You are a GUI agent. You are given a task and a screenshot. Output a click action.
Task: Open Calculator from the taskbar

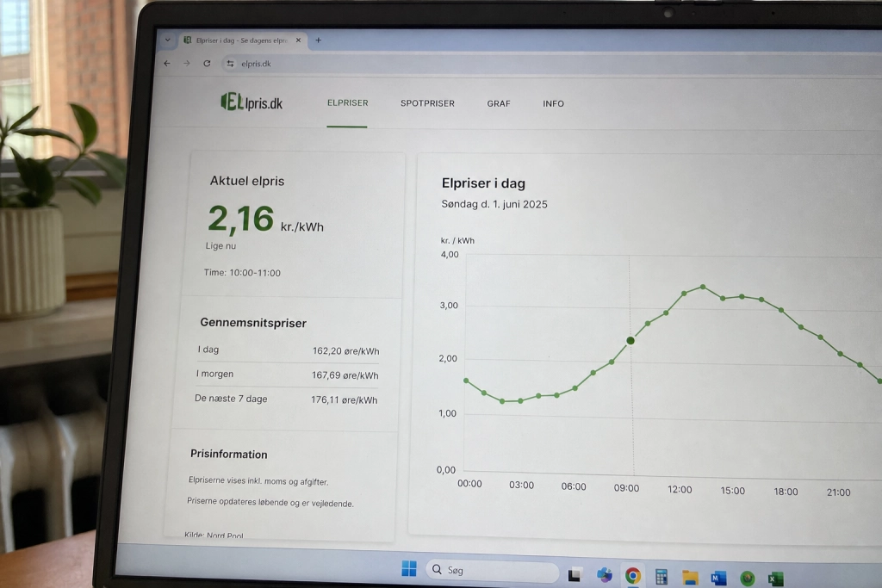(661, 577)
